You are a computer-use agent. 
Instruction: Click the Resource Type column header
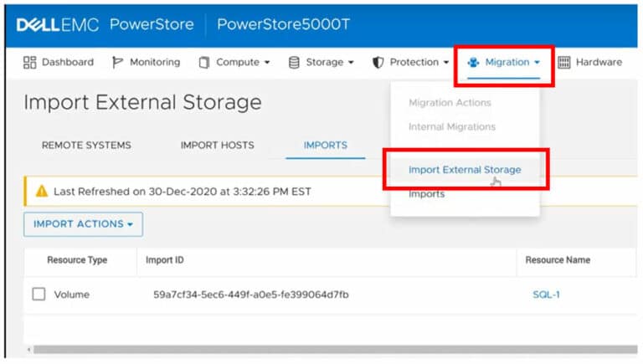pyautogui.click(x=77, y=260)
